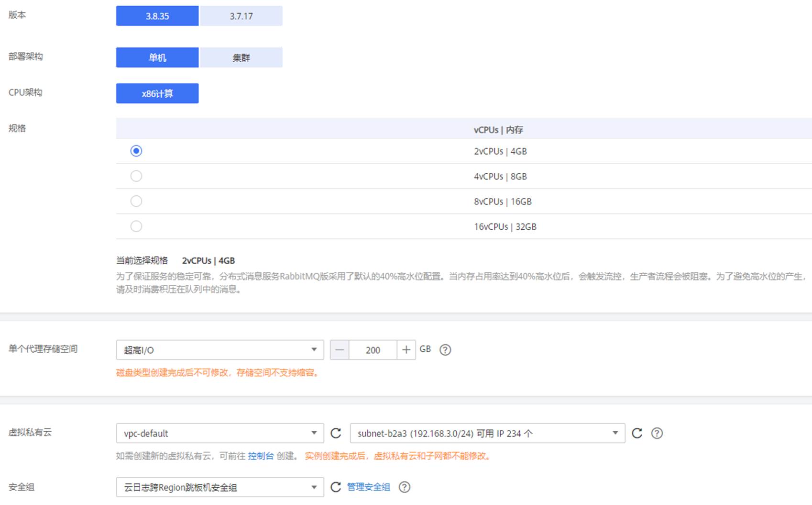Refresh the subnet-b2a3 subnet list
This screenshot has width=812, height=505.
[636, 433]
